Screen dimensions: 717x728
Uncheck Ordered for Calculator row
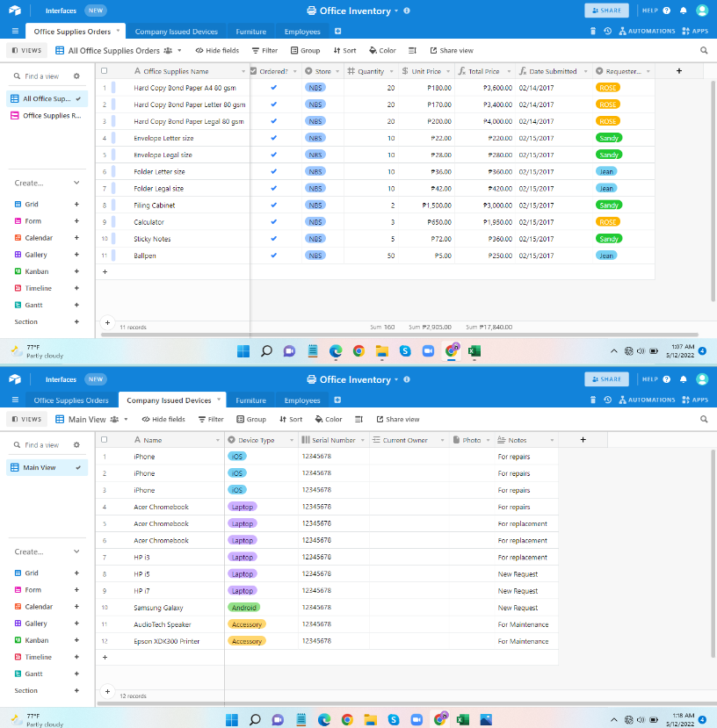273,221
